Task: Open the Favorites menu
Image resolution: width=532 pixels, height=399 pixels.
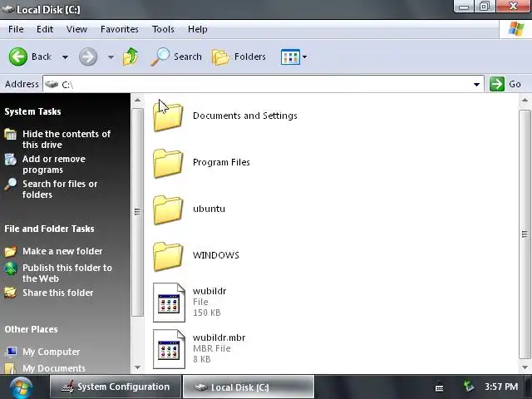Action: pyautogui.click(x=120, y=29)
